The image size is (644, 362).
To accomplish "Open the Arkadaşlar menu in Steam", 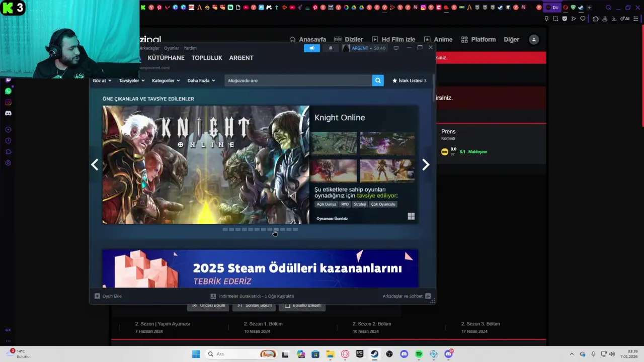I will tap(149, 48).
